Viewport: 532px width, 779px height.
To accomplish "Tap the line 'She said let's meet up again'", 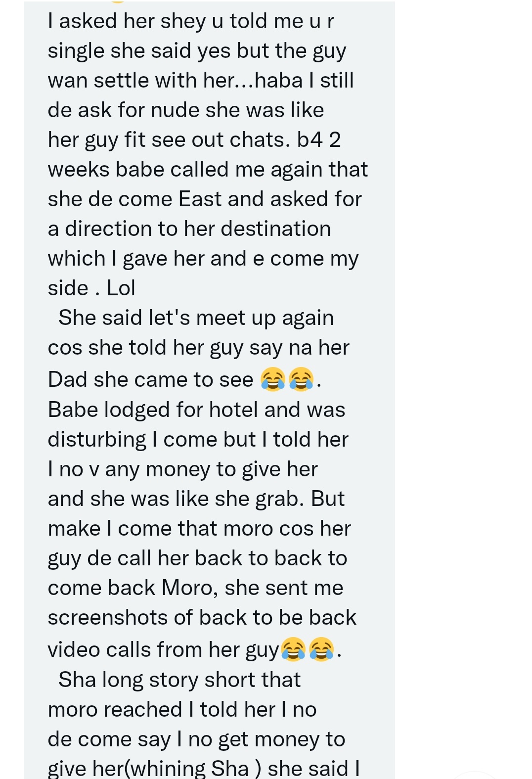I will coord(196,318).
